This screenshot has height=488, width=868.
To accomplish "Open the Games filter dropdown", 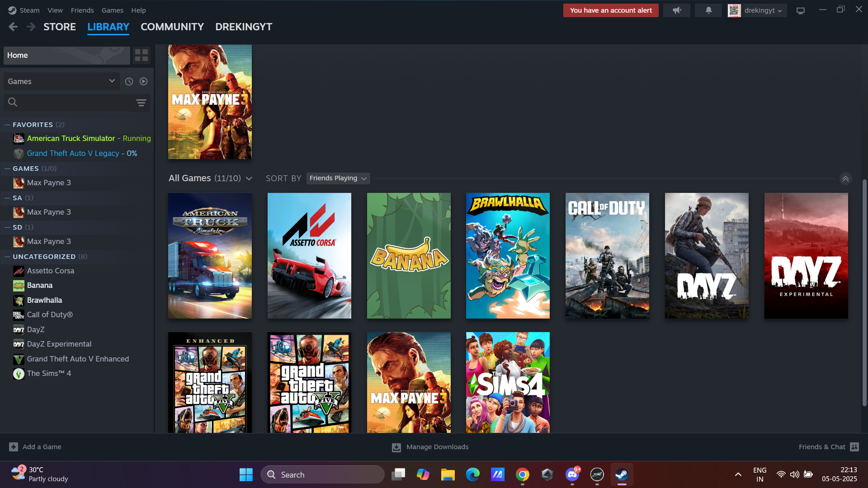I will pyautogui.click(x=61, y=81).
